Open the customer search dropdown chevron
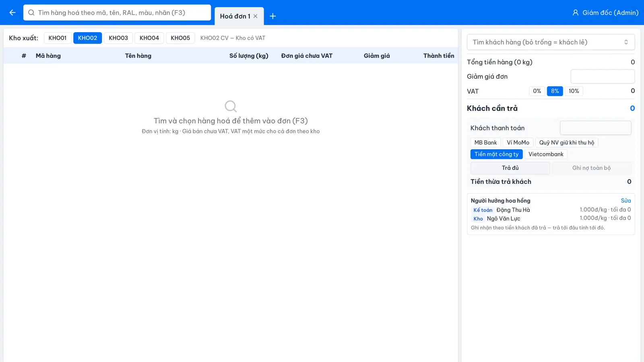 point(626,42)
